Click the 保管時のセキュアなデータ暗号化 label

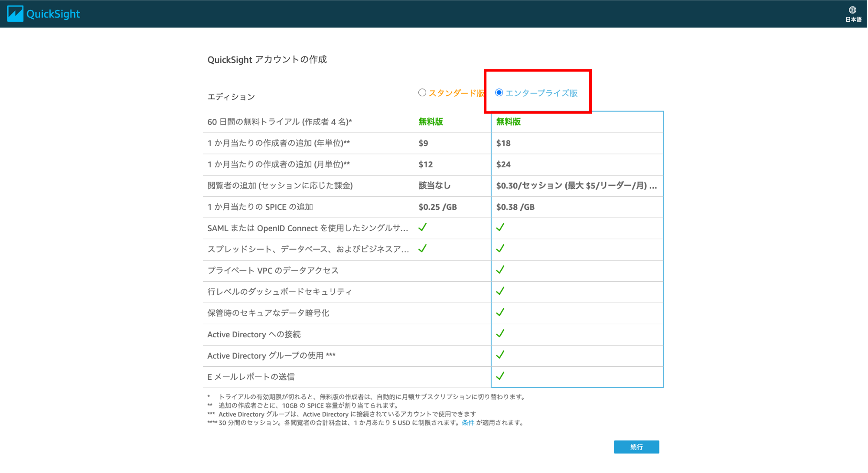pyautogui.click(x=268, y=313)
